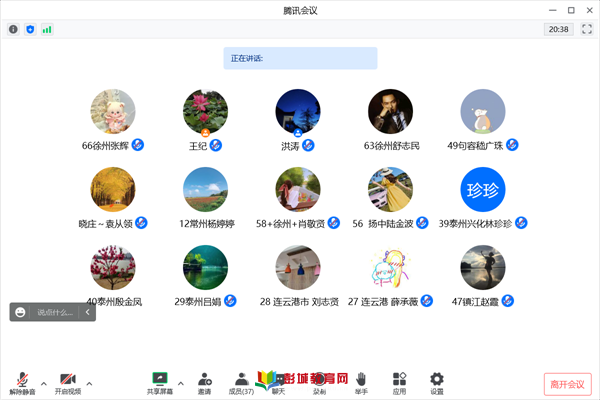Click muted mic icon beside 27 连云港 薛承薇

point(427,301)
